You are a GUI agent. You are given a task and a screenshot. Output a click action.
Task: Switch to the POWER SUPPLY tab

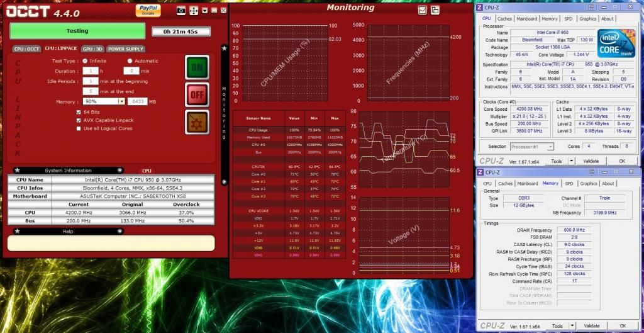coord(126,49)
